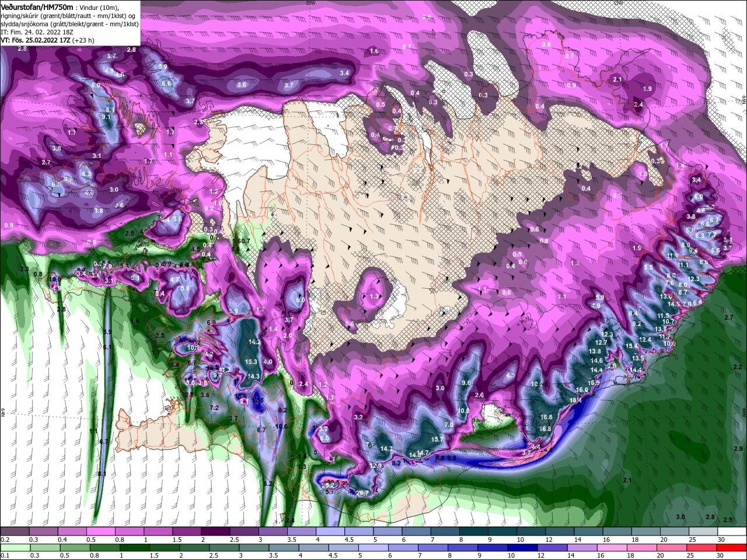Click dark teal swatch between 8 and 9 in upper legend

pos(474,531)
